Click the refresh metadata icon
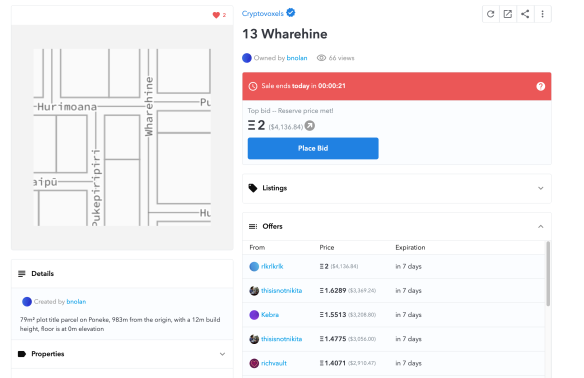584x378 pixels. coord(491,14)
